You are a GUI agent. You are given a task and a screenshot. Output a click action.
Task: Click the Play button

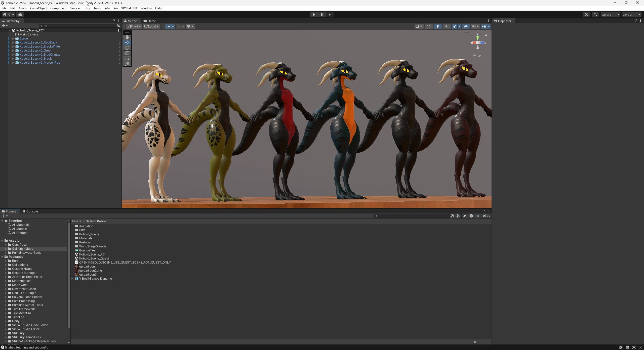click(x=314, y=15)
